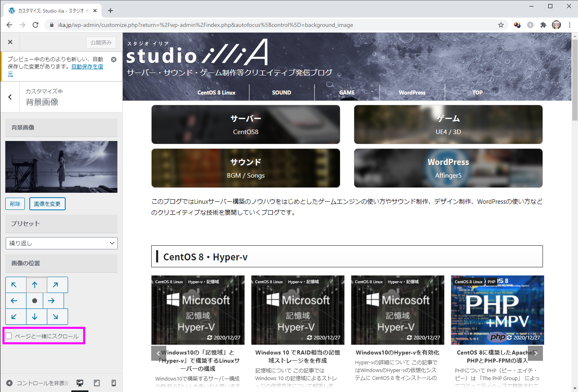Open the extensions puzzle icon
The width and height of the screenshot is (578, 392).
pyautogui.click(x=543, y=25)
